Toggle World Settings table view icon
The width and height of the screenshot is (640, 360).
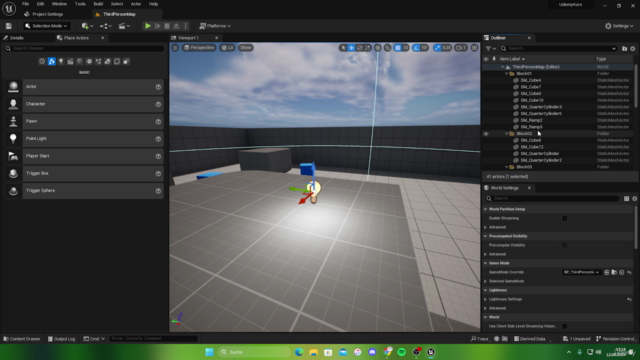(627, 198)
